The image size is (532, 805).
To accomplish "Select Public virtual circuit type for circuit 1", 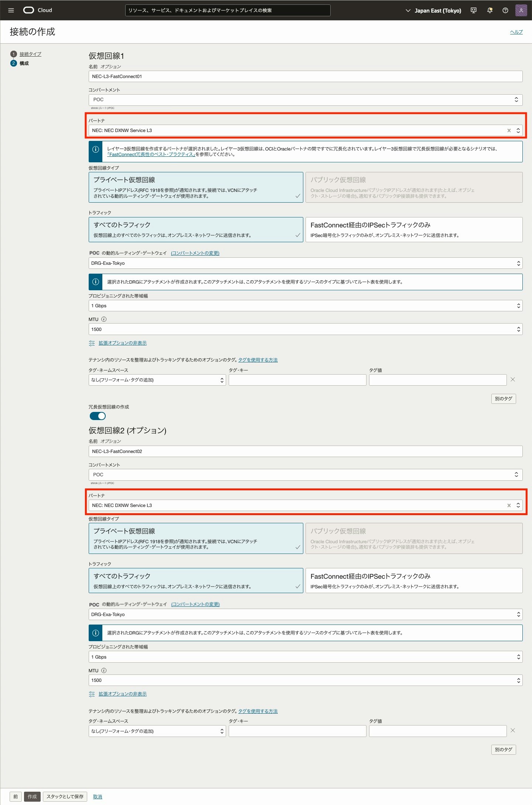I will point(414,187).
